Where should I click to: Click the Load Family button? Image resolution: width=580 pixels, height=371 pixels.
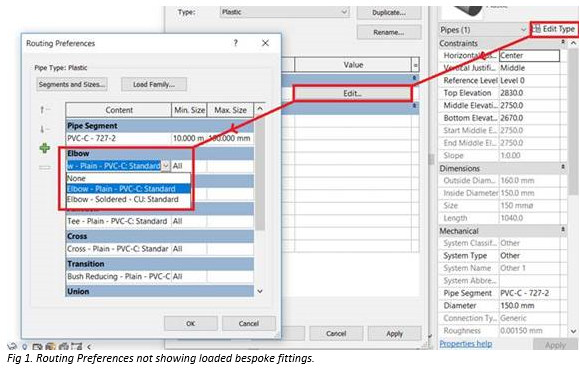154,84
